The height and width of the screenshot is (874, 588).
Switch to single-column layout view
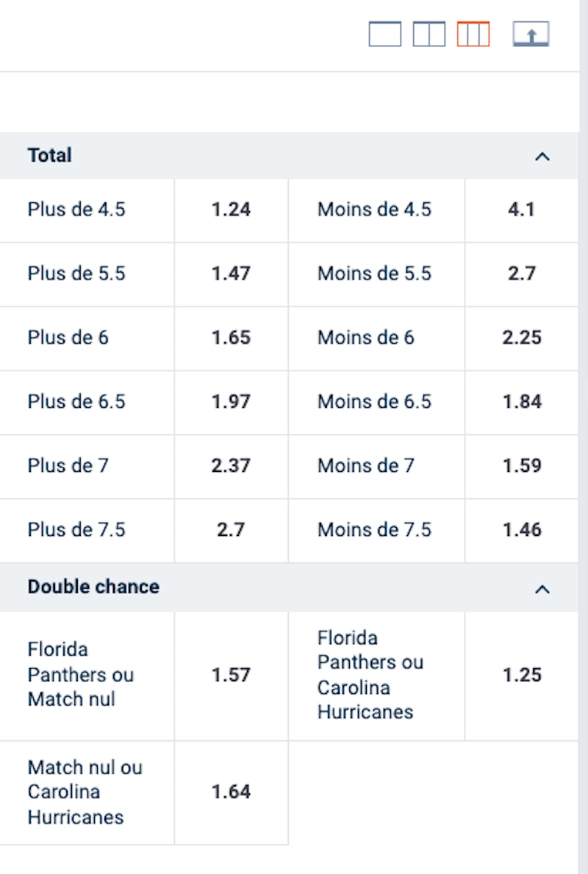pyautogui.click(x=384, y=35)
